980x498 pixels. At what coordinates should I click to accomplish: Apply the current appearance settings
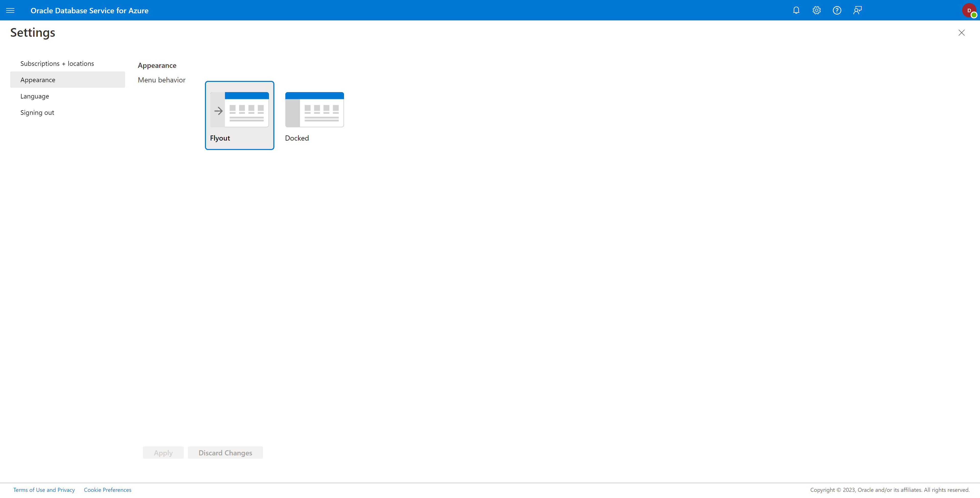click(x=163, y=452)
